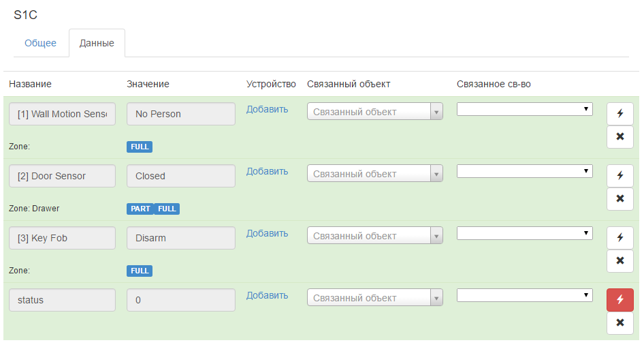Expand linked property select for status row
This screenshot has height=347, width=644.
point(524,295)
